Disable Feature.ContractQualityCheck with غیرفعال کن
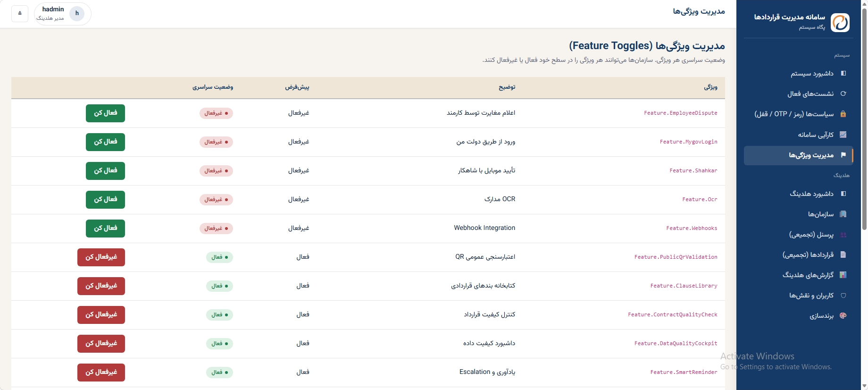The image size is (868, 390). pos(101,315)
